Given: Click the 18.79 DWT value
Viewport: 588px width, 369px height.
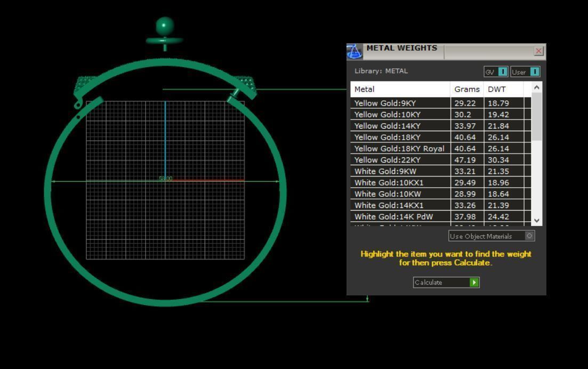Looking at the screenshot, I should tap(498, 103).
